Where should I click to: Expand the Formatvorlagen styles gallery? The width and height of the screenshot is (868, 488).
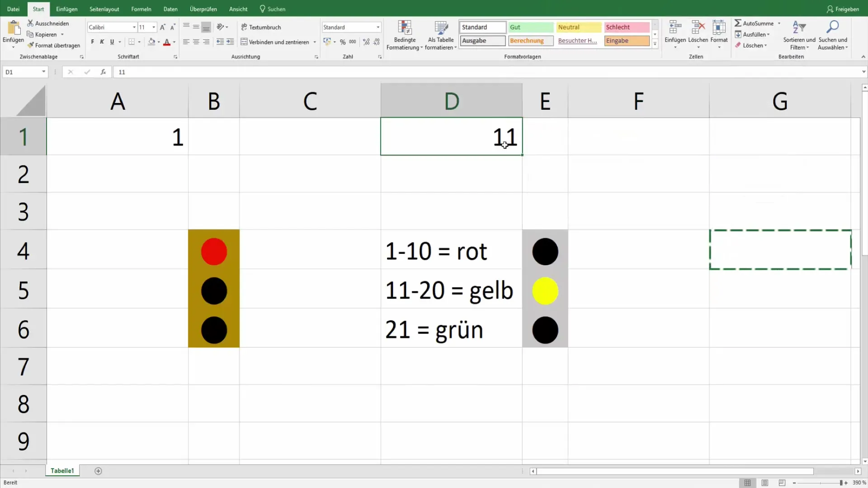(655, 44)
